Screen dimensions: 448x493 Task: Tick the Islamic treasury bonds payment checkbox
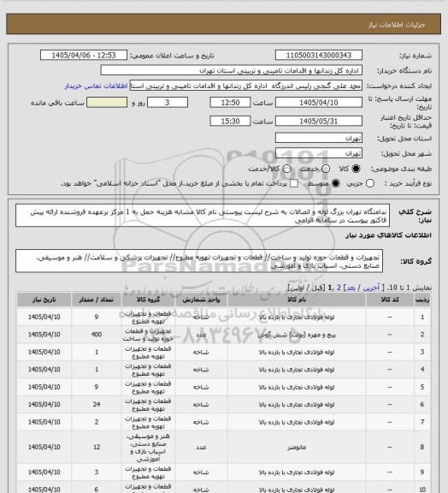[x=294, y=183]
